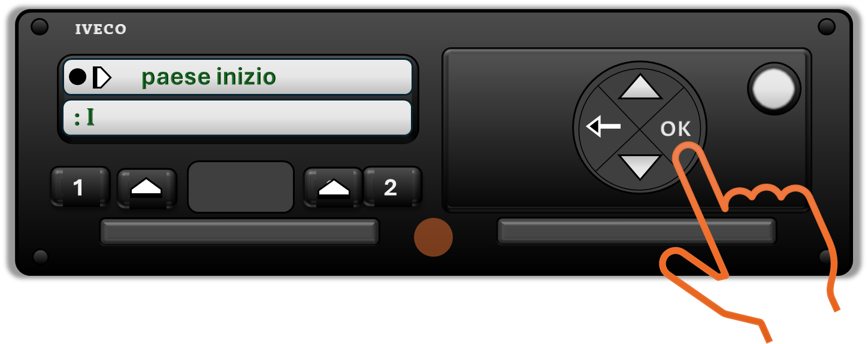Click the left card slot
This screenshot has width=868, height=344.
coord(240,232)
